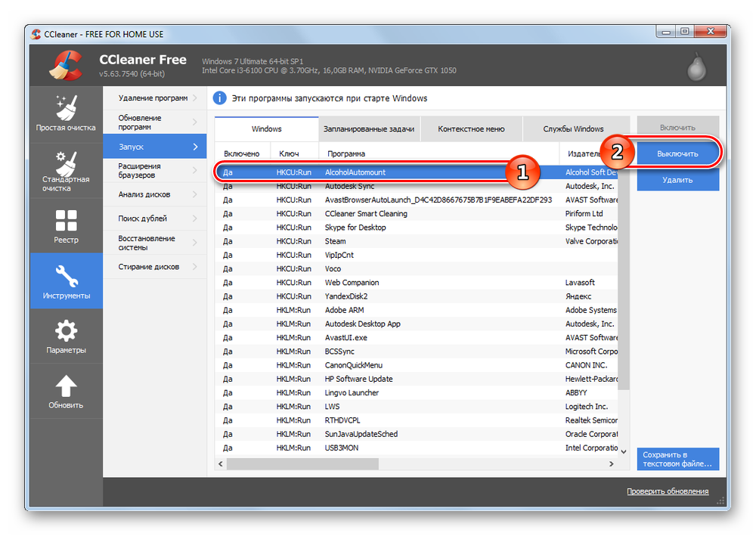Screen dimensions: 756x536
Task: Select the Steam startup entry row
Action: tap(416, 241)
